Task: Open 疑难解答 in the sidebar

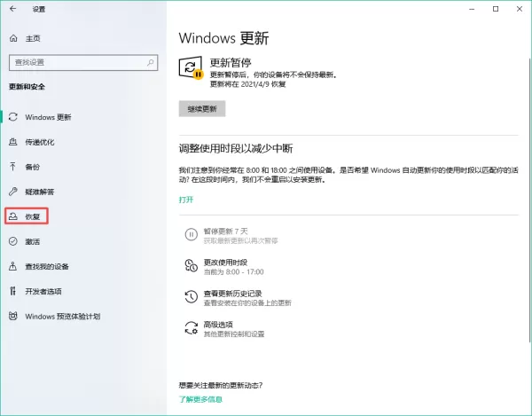Action: click(x=40, y=192)
